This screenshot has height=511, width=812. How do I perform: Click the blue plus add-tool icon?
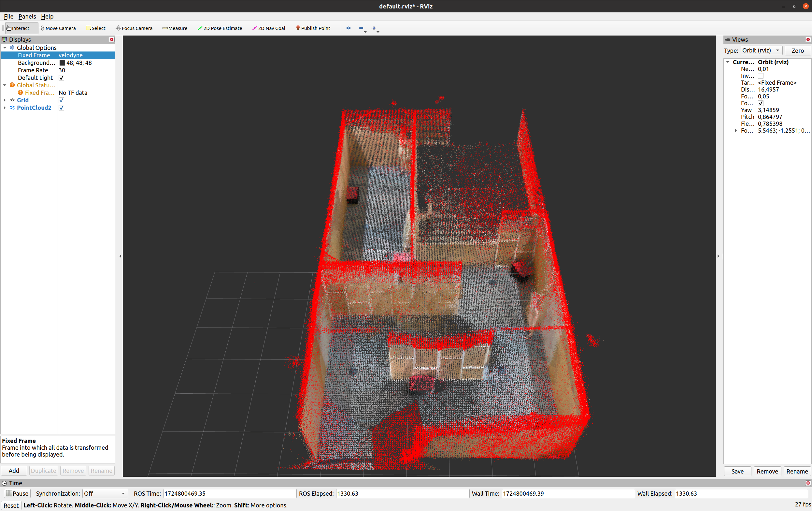pos(348,28)
